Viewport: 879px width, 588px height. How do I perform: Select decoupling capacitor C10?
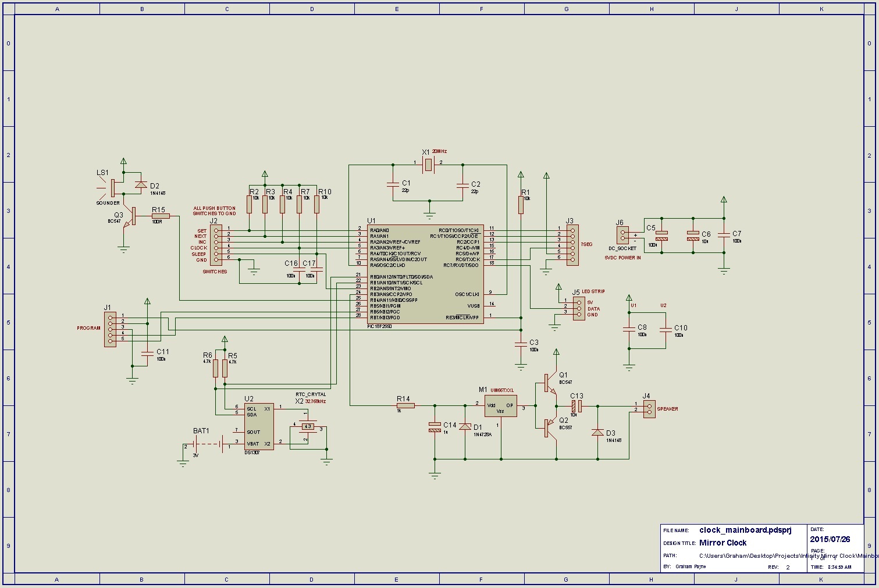click(666, 330)
